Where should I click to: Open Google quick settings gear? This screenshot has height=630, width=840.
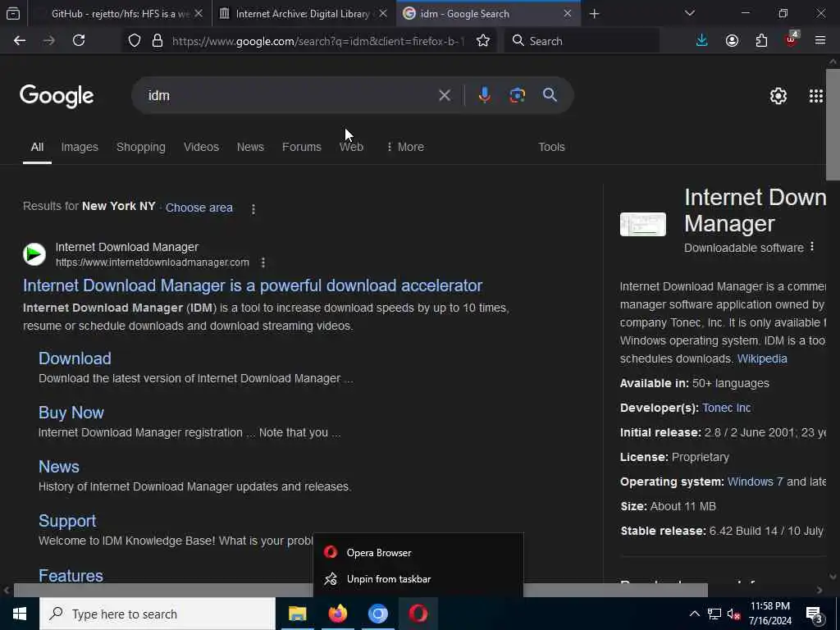click(x=778, y=96)
